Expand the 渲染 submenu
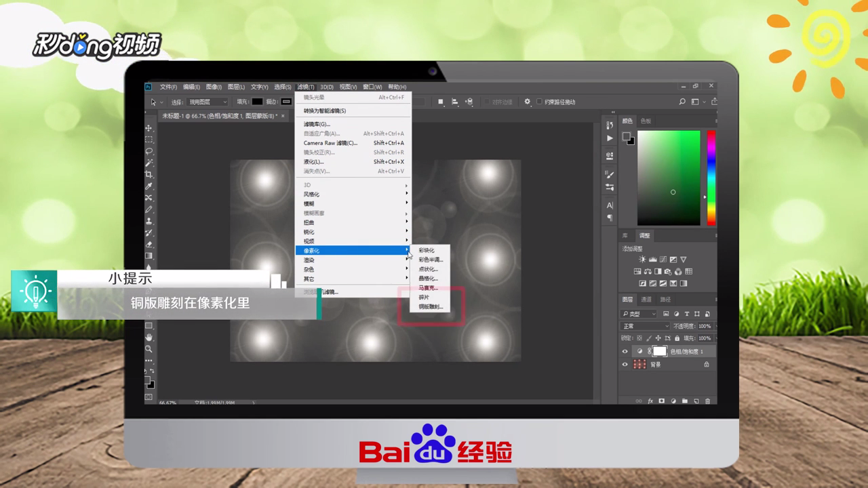Screen dimensions: 868x488 click(x=353, y=260)
